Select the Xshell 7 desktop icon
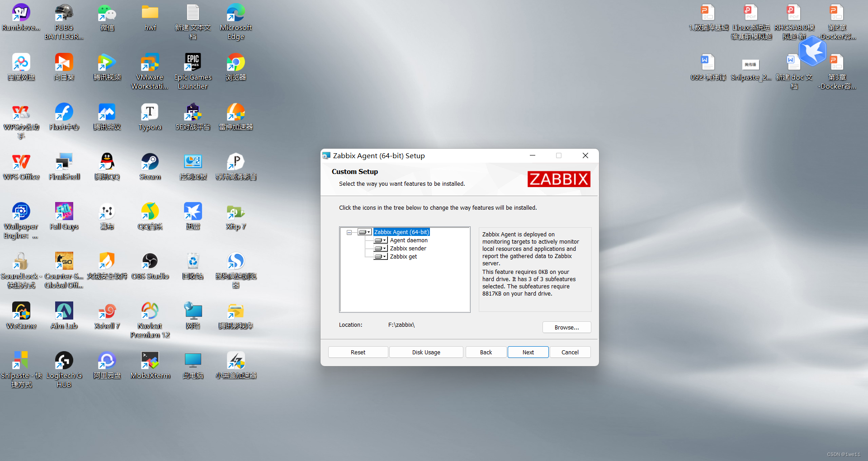The width and height of the screenshot is (868, 461). coord(107,315)
